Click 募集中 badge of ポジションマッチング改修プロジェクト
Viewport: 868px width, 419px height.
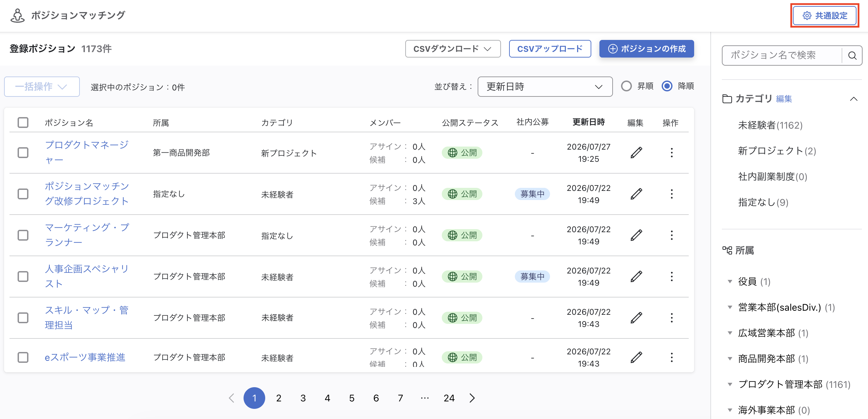(x=532, y=194)
